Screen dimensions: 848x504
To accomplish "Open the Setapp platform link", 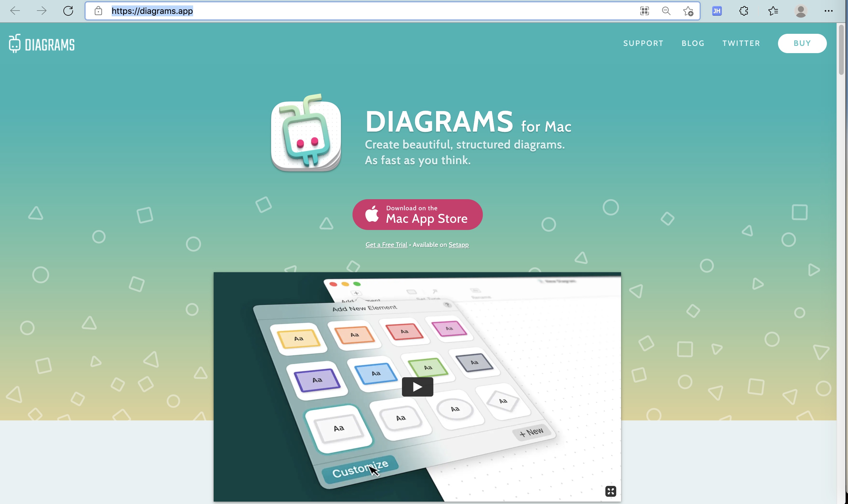I will [x=458, y=244].
